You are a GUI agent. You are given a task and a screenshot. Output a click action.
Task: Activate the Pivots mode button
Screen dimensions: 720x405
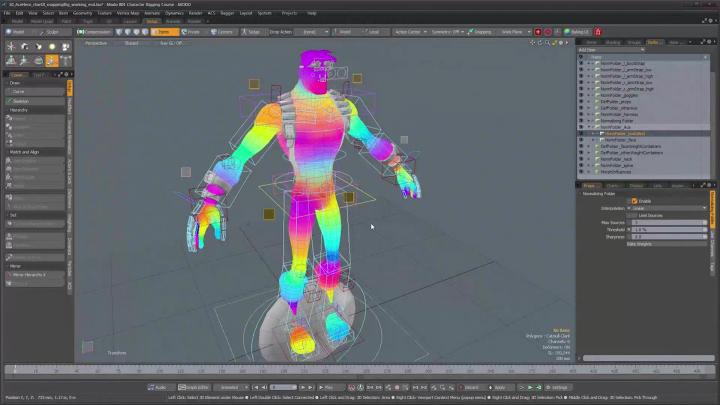192,32
